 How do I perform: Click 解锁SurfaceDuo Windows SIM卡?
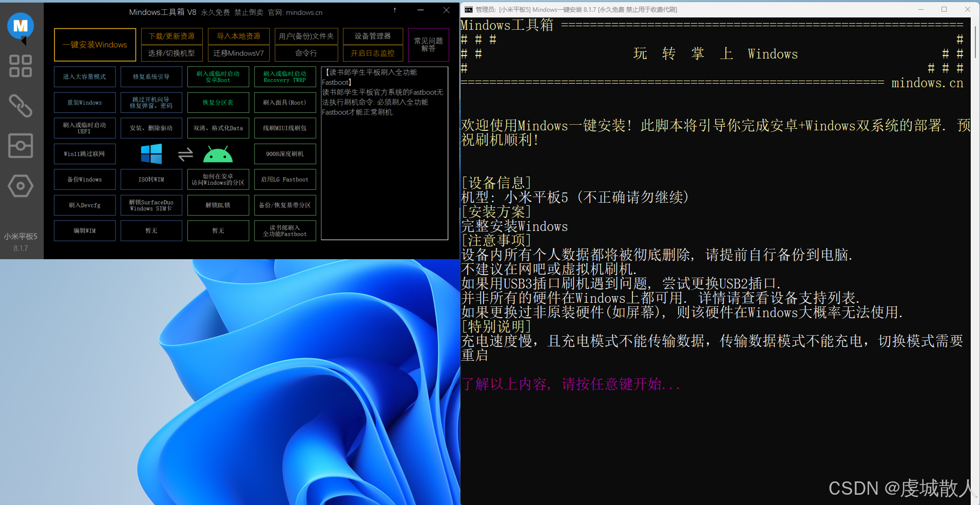[151, 205]
